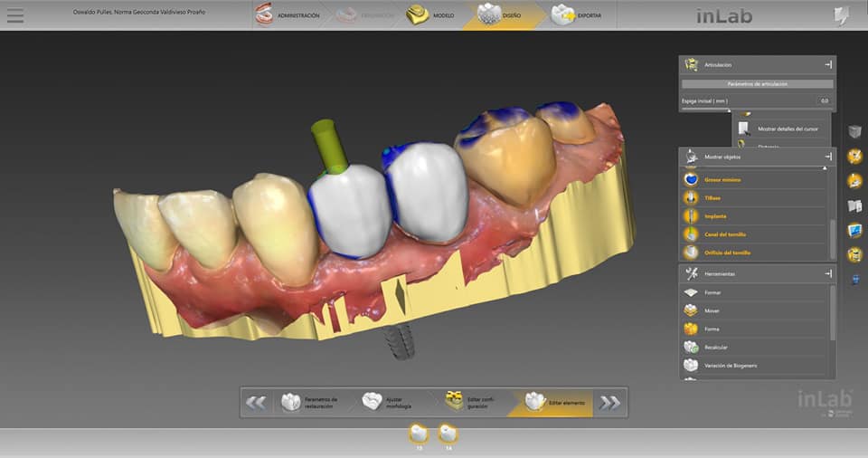Click the green screw channel cylinder
The image size is (868, 458).
coord(329,147)
